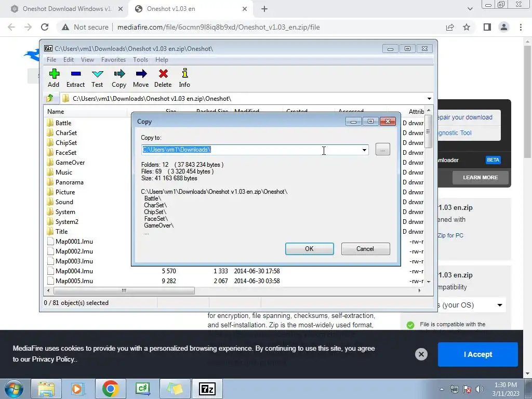Open the Tools menu

pos(140,59)
